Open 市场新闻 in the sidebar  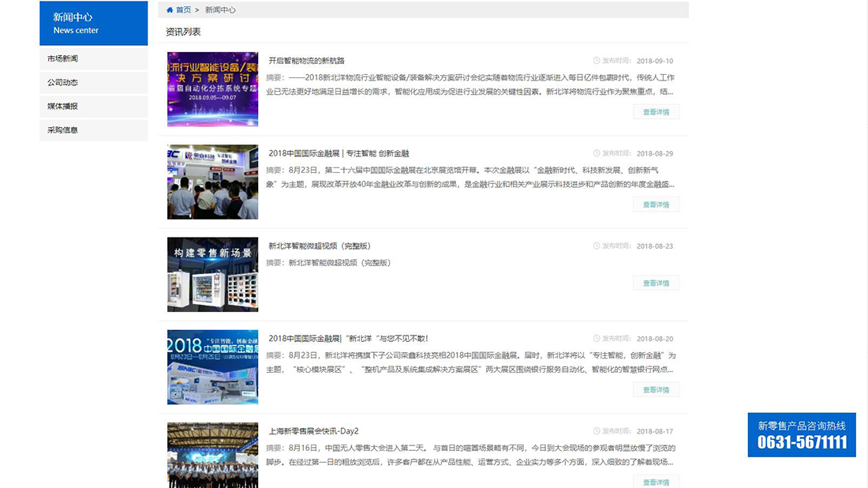(x=94, y=58)
